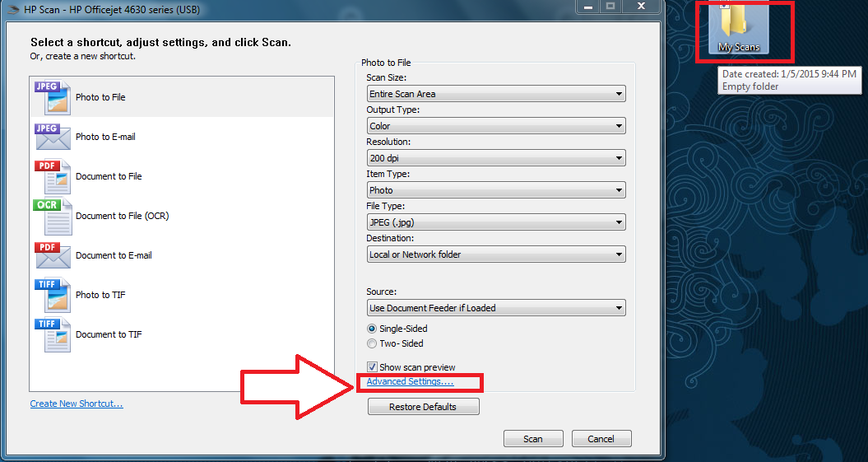Open the Resolution dropdown showing 200 dpi
868x462 pixels.
click(496, 158)
